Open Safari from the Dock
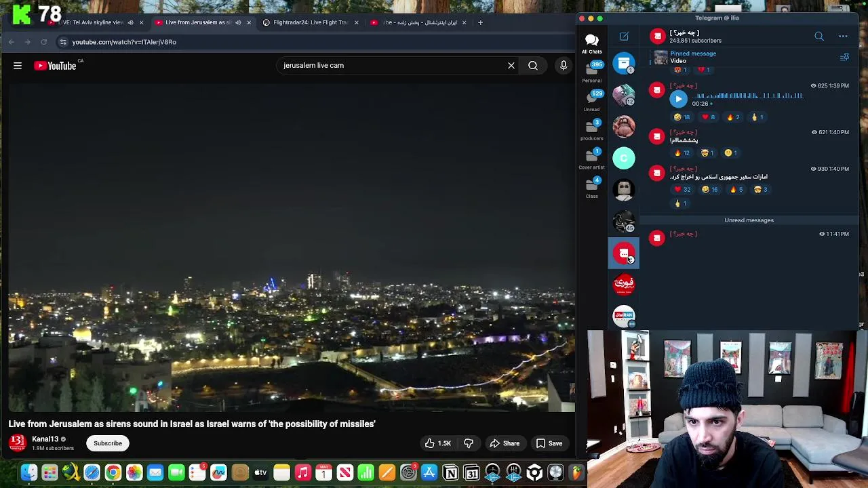 coord(92,472)
